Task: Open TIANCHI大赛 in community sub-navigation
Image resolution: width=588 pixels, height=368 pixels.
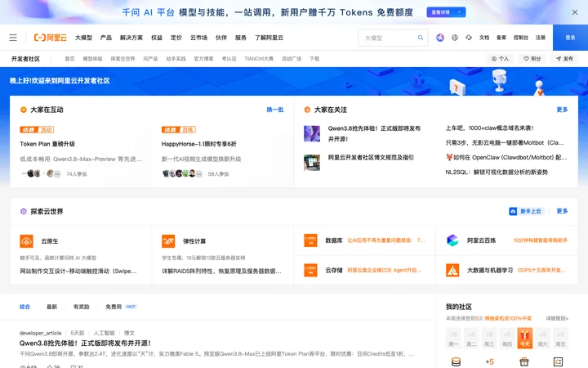Action: point(259,59)
